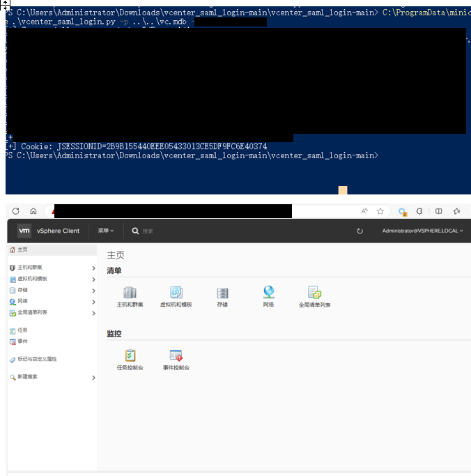Open 标记与自定义属性 in sidebar
This screenshot has height=476, width=471.
(x=37, y=359)
